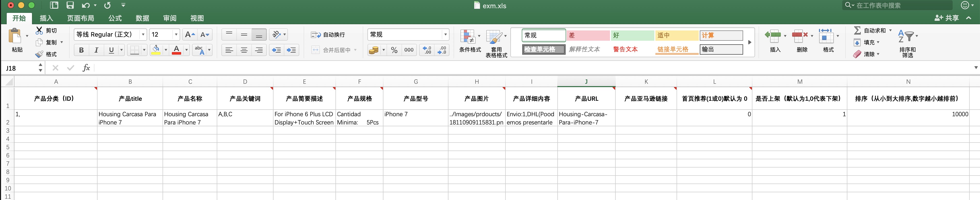The height and width of the screenshot is (200, 980).
Task: Switch to the 公式 (Formulas) tab
Action: tap(115, 18)
